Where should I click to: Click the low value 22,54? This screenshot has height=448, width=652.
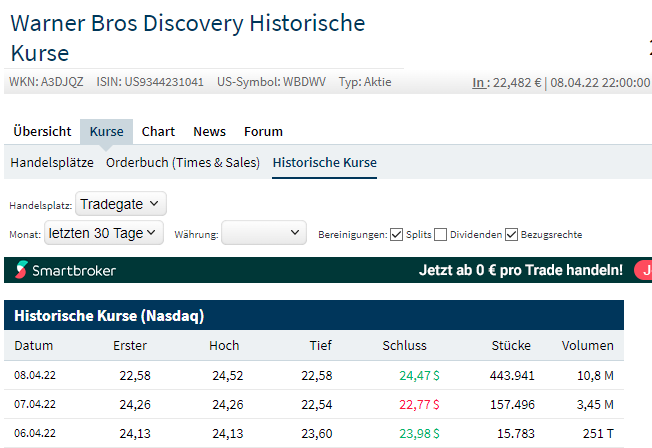tap(317, 405)
